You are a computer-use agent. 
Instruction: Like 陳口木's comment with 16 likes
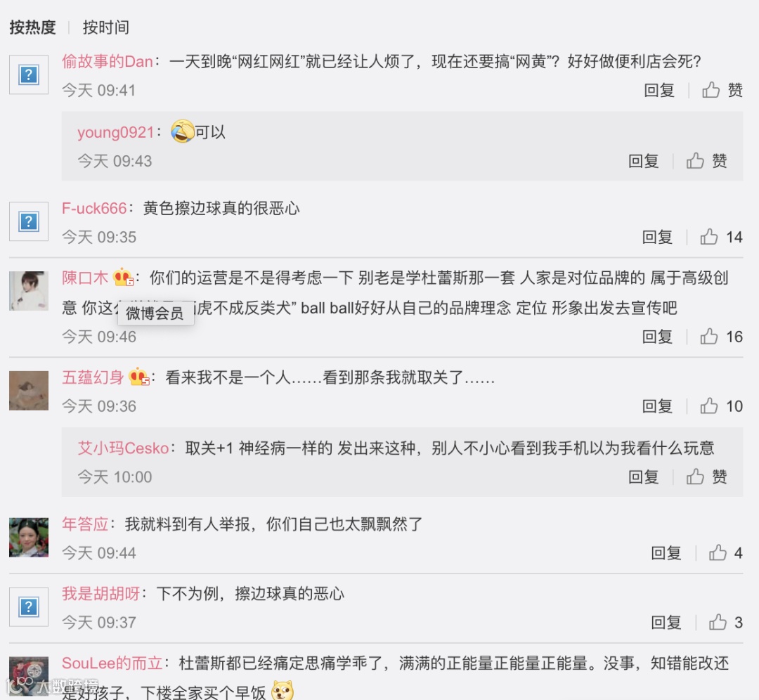(x=721, y=337)
